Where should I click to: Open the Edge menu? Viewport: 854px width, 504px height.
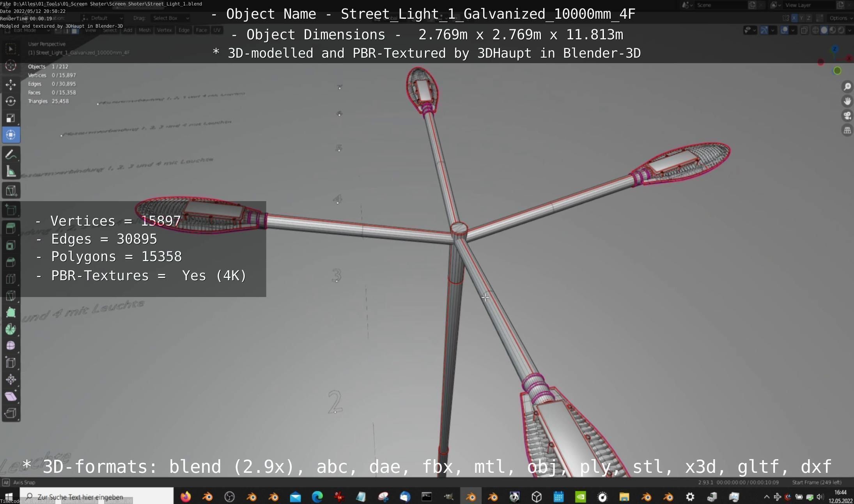point(184,30)
